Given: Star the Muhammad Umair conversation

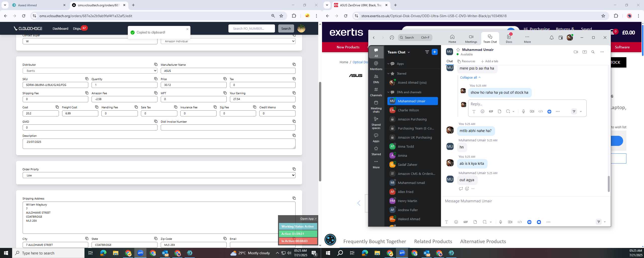Looking at the screenshot, I should coord(458,50).
